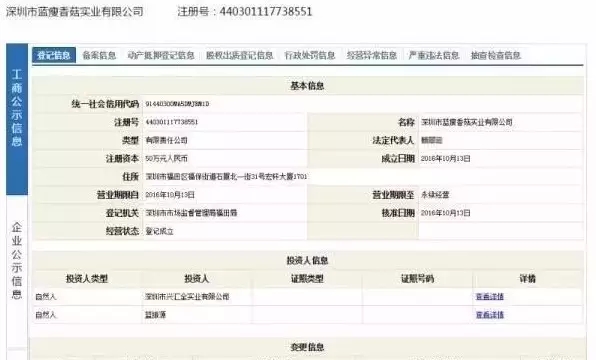Open 查看详情 in the second investor row

(490, 315)
